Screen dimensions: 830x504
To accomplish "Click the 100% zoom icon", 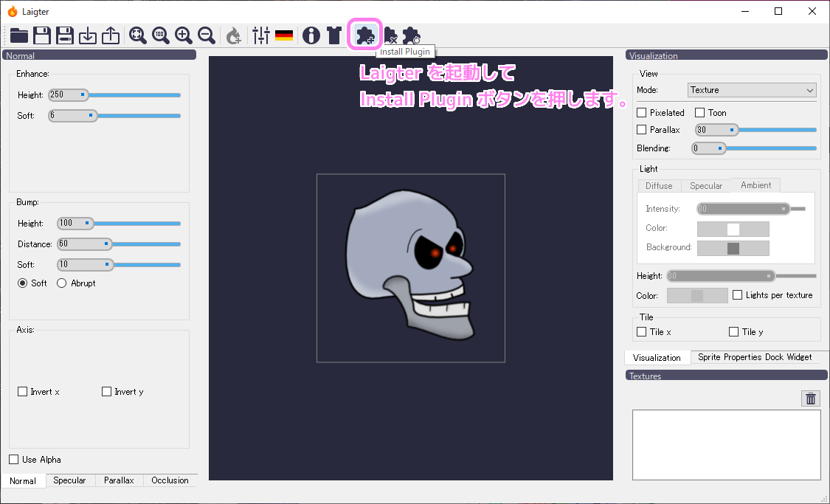I will tap(160, 35).
